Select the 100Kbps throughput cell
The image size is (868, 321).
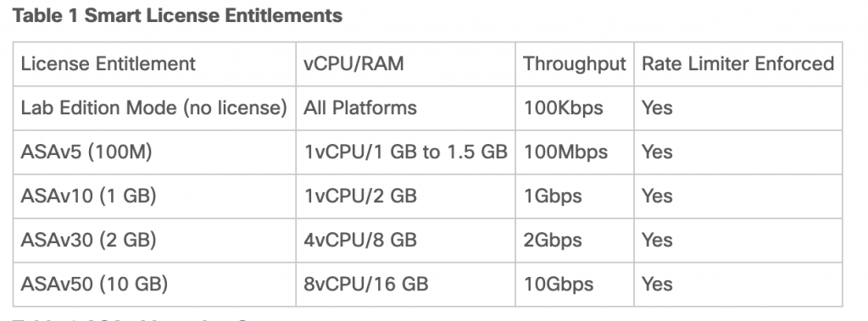[x=563, y=108]
